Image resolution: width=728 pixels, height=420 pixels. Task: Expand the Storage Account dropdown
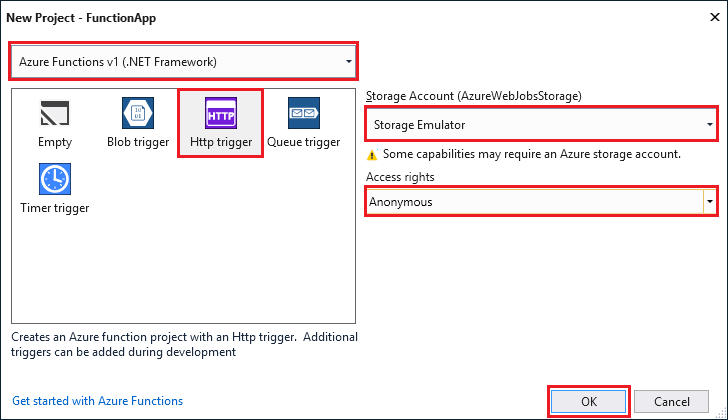541,124
